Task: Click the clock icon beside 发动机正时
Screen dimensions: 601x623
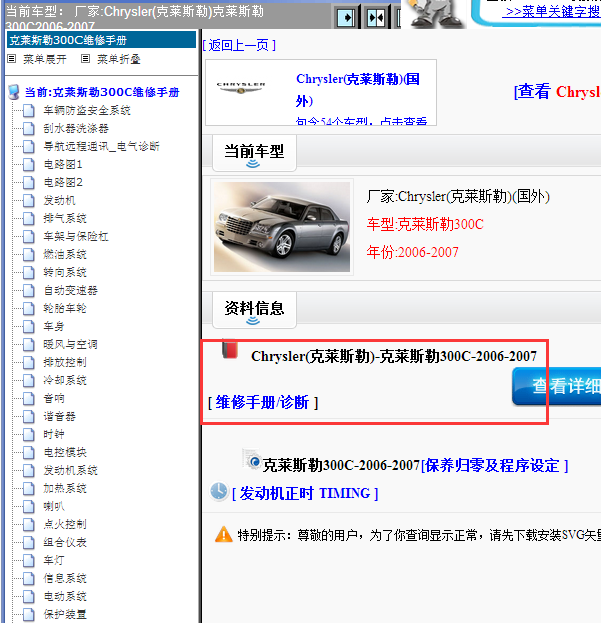Action: pos(219,491)
